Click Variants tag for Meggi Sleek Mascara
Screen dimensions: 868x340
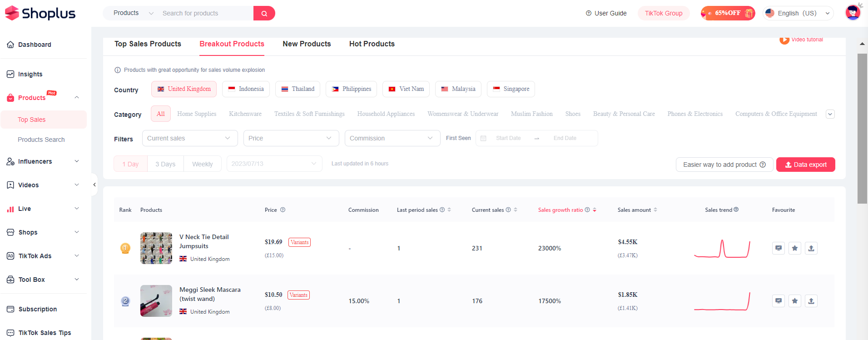click(298, 295)
